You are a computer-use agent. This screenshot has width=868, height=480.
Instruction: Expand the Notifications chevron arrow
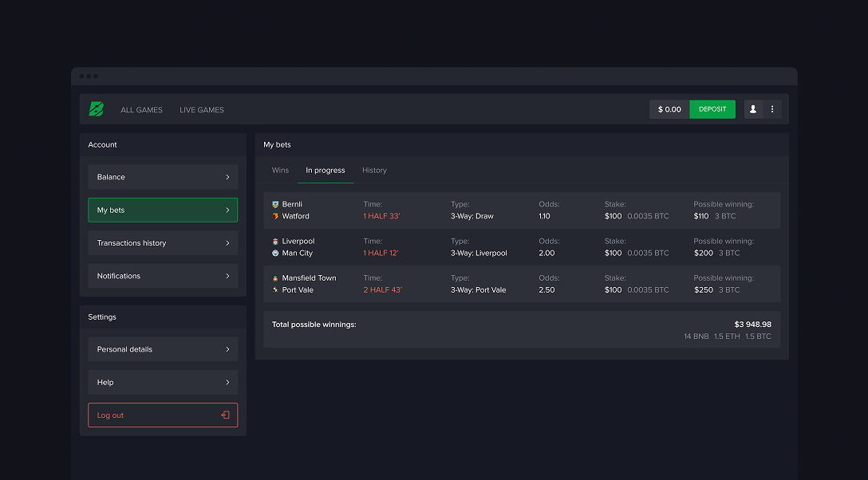pyautogui.click(x=227, y=276)
